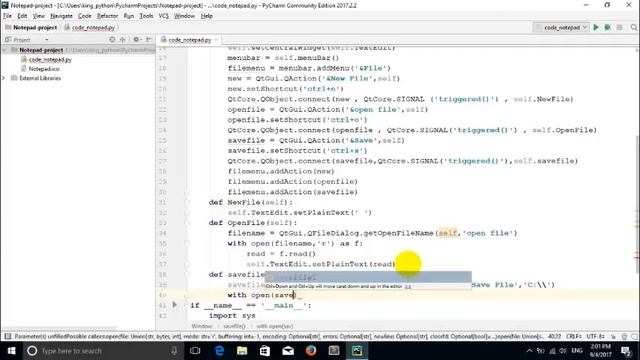Click the Cortana microphone icon
Screen dimensions: 640x360
(174, 351)
